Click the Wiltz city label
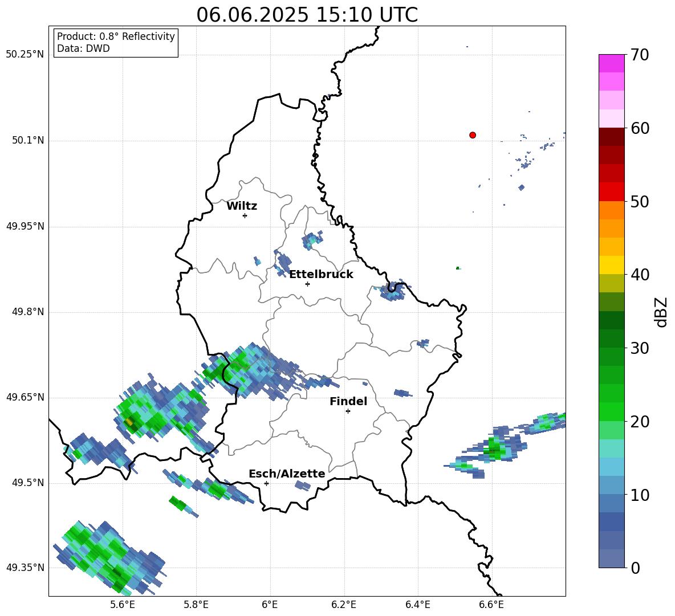This screenshot has width=675, height=616. [x=242, y=206]
